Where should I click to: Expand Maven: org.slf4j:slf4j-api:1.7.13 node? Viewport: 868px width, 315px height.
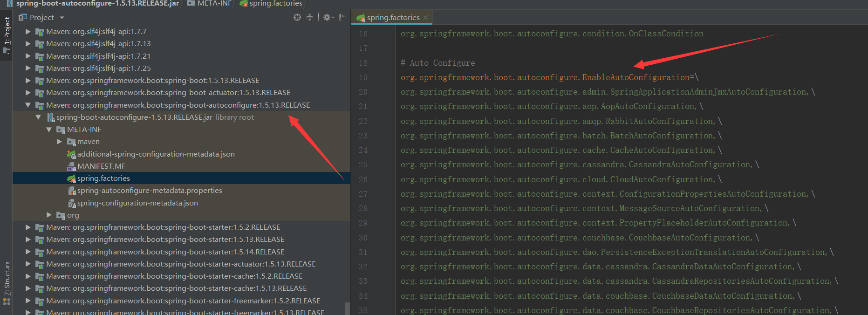click(28, 43)
